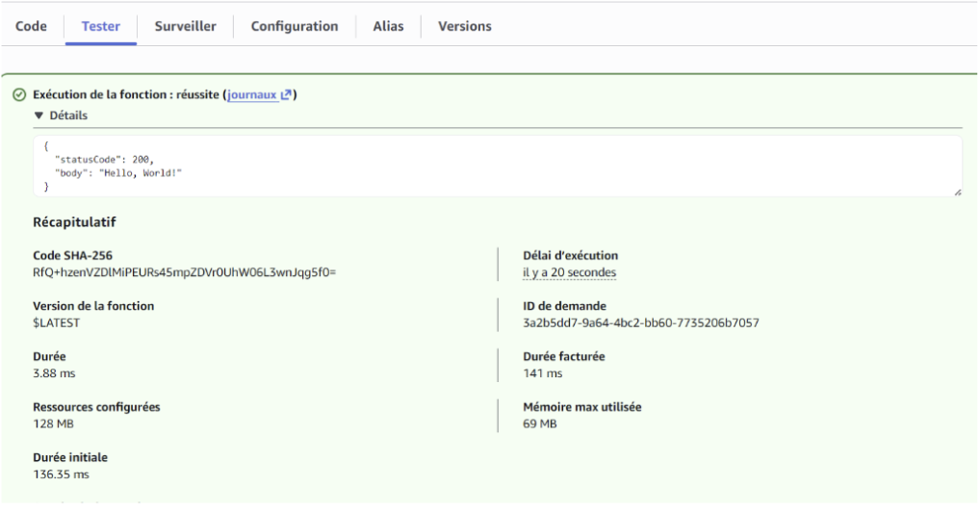Click the Délai d'exécution label
Viewport: 980px width, 512px height.
coord(570,256)
